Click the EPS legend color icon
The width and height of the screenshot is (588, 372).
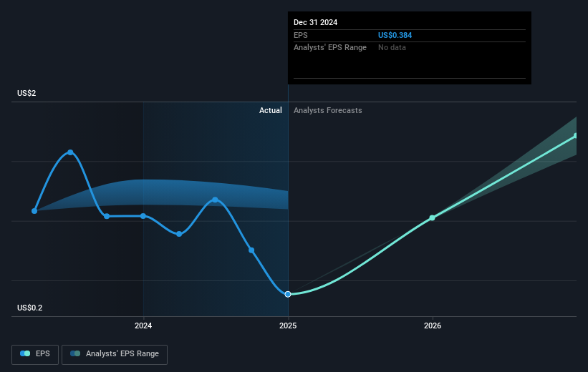coord(25,353)
